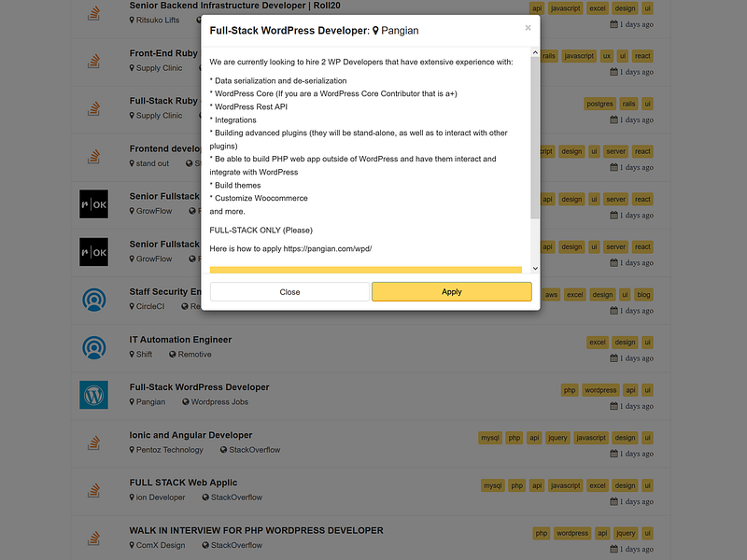Click Ritsuko Lifts company name
Viewport: 747px width, 560px height.
[x=158, y=20]
